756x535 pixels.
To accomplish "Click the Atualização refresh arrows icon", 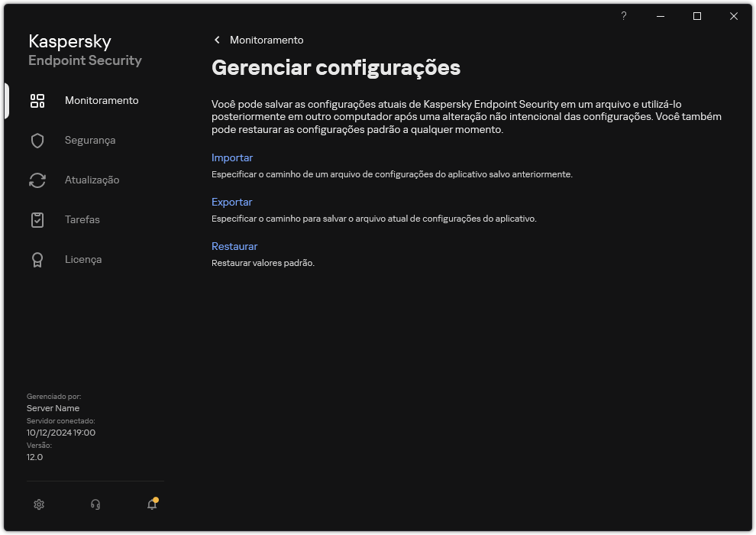I will 37,180.
